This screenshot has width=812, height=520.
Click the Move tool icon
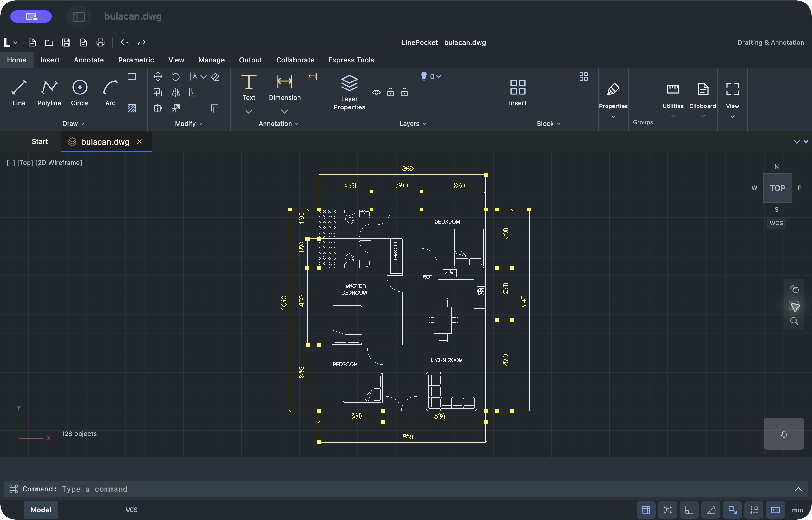(x=158, y=77)
